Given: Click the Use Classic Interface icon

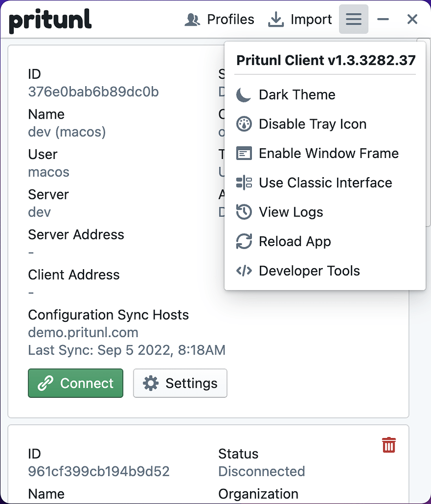Looking at the screenshot, I should 245,183.
